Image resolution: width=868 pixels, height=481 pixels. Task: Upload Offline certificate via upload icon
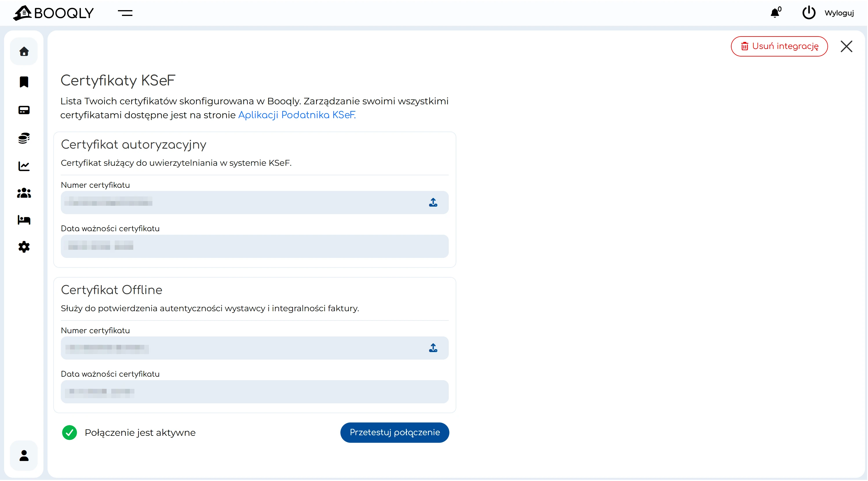click(x=433, y=347)
